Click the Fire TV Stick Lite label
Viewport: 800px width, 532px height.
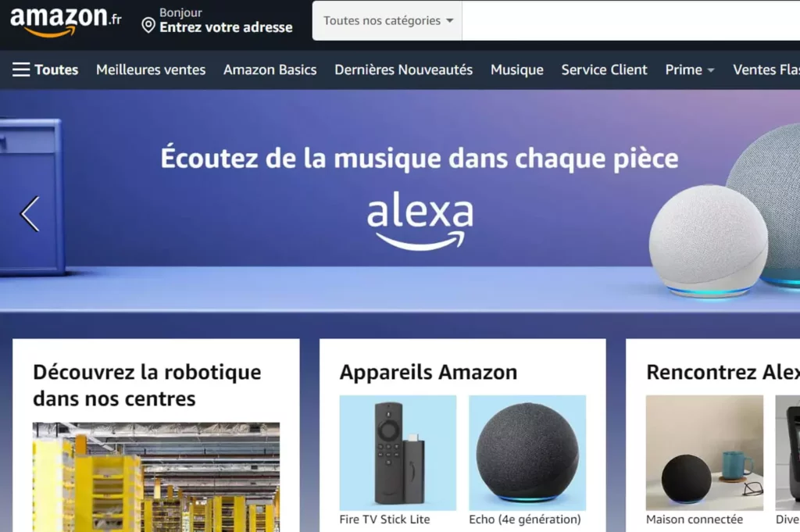(x=384, y=520)
